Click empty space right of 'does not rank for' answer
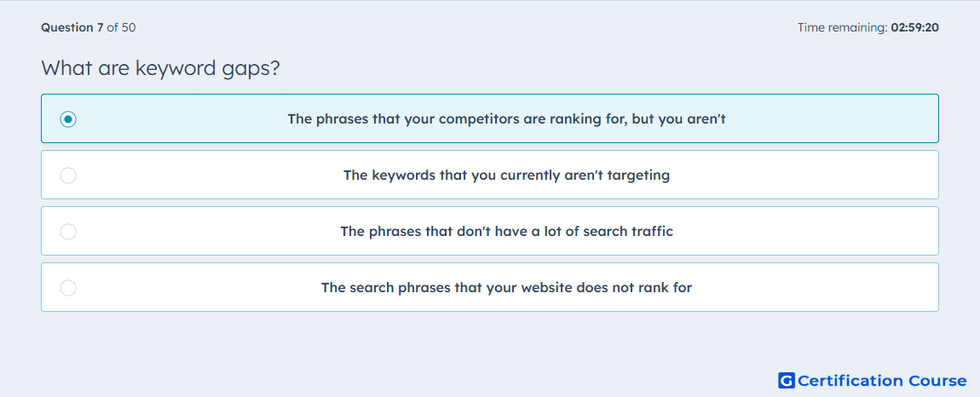980x397 pixels. [815, 288]
